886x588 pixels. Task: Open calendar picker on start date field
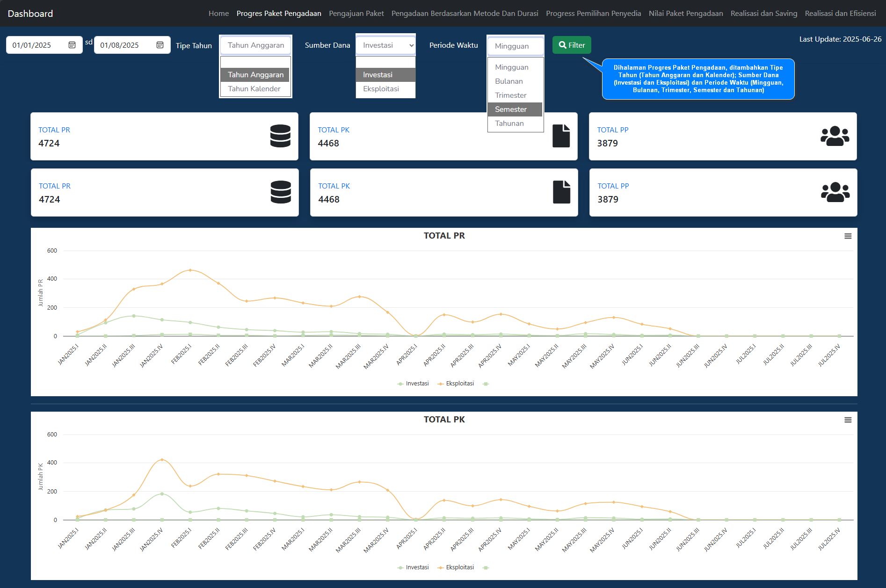pos(72,45)
